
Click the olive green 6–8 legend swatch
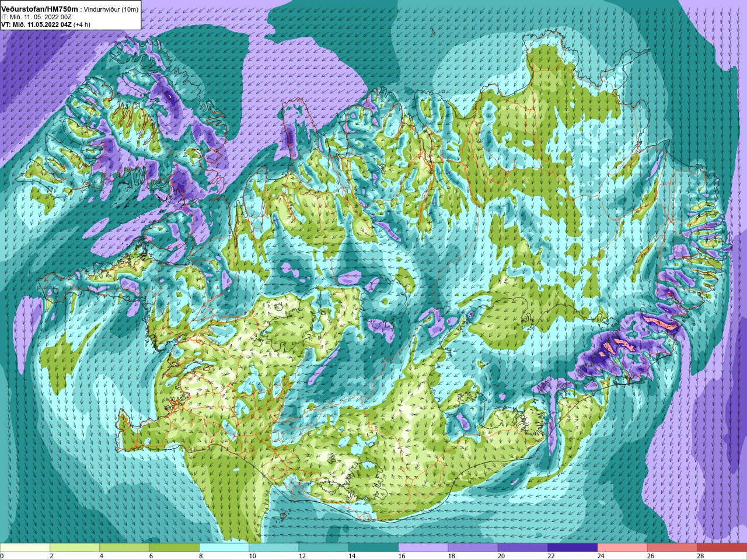(174, 548)
